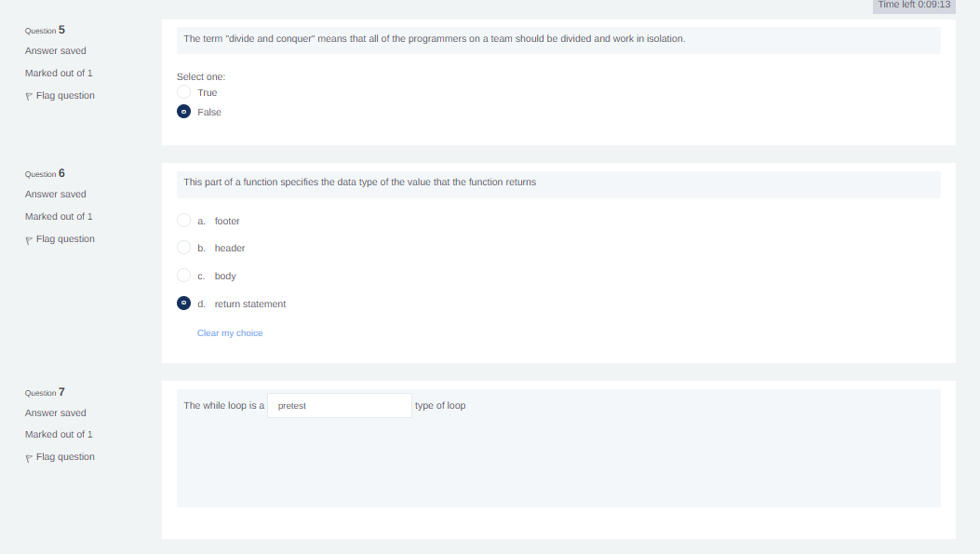Screen dimensions: 980x554
Task: Click the 'Select one:' label in Question 5
Action: 201,77
